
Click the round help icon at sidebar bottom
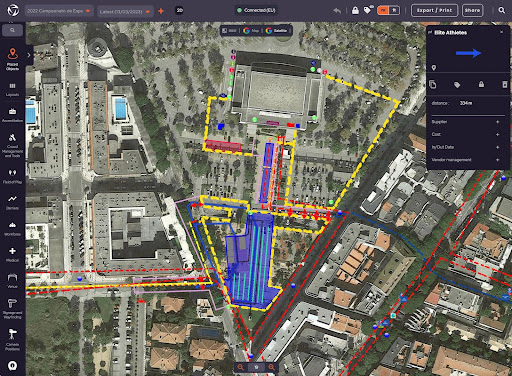(x=12, y=366)
